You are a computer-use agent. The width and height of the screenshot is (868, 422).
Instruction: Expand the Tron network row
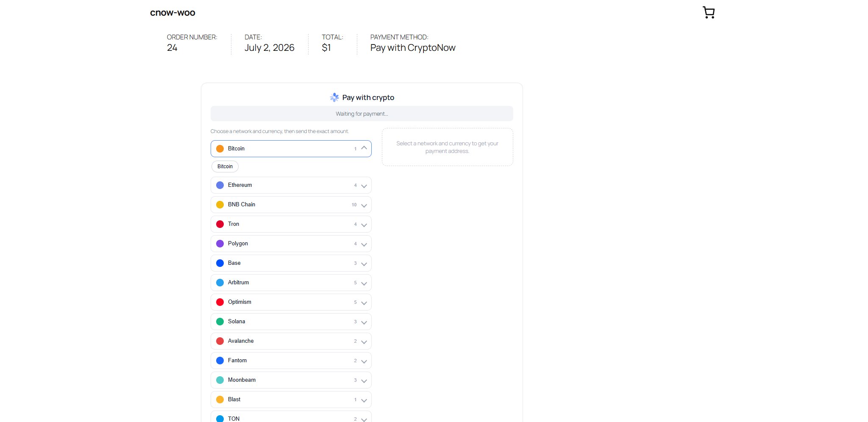point(291,224)
